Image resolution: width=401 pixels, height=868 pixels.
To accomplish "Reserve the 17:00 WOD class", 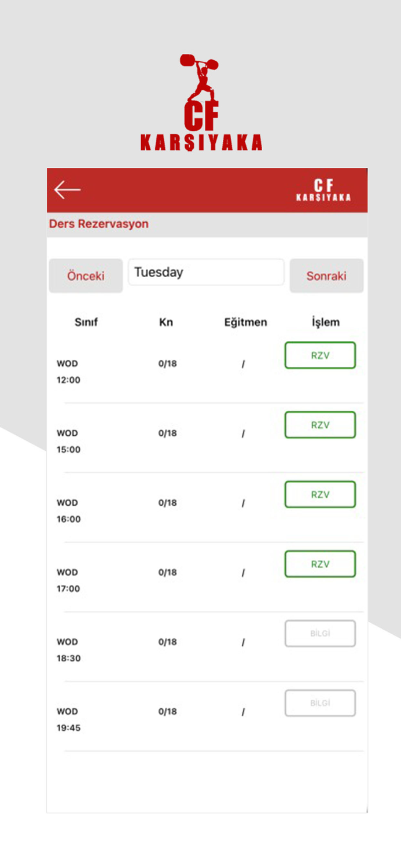I will 320,564.
